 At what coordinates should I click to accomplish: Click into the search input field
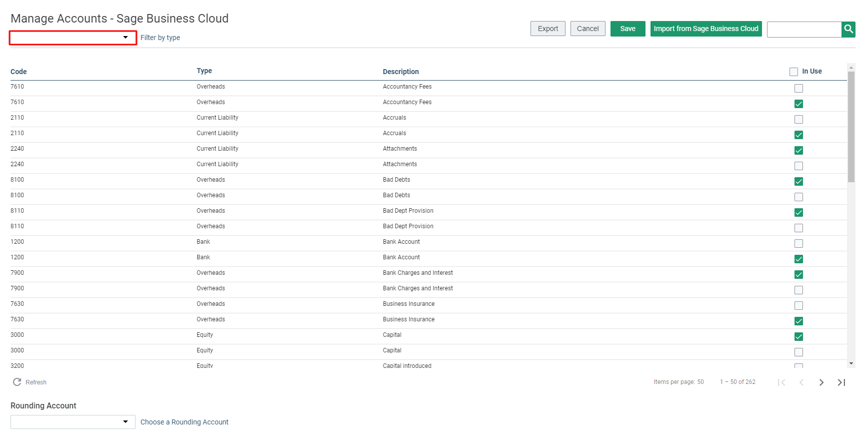(x=804, y=29)
